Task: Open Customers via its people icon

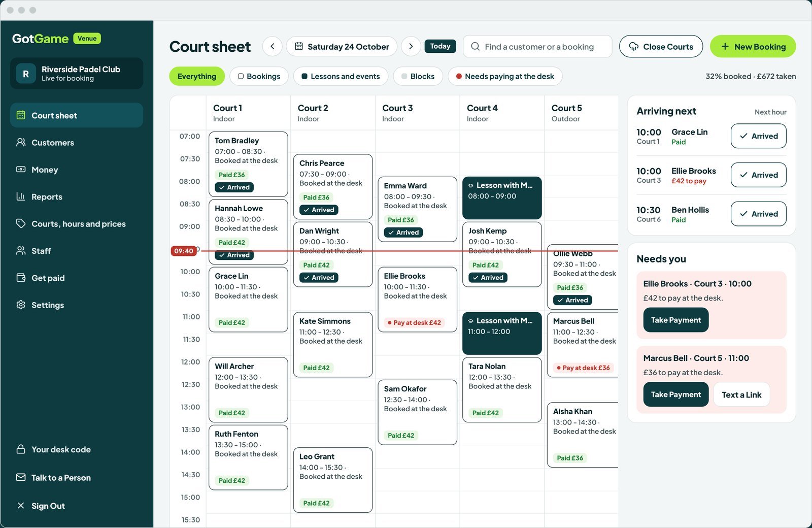Action: [x=21, y=142]
